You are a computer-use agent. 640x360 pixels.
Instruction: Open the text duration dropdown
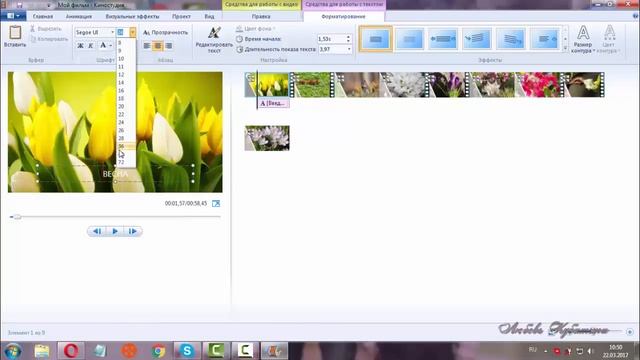click(349, 49)
